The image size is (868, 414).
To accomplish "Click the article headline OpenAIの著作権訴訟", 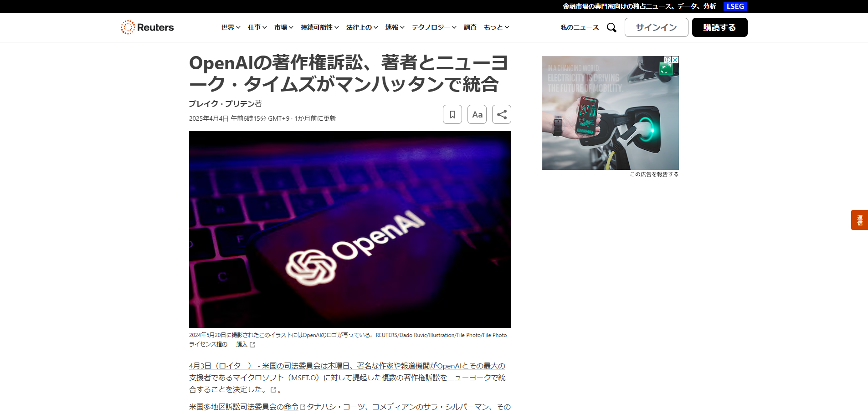I will coord(349,73).
